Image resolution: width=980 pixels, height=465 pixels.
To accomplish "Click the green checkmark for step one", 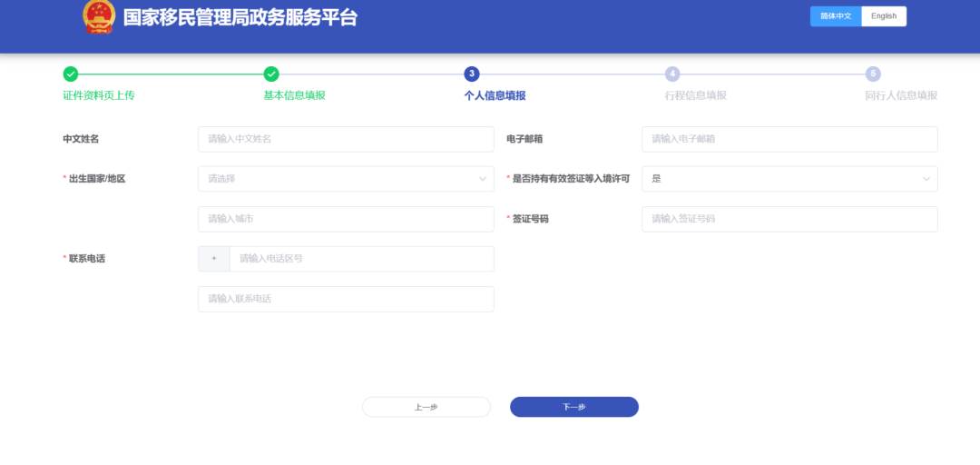I will [71, 74].
